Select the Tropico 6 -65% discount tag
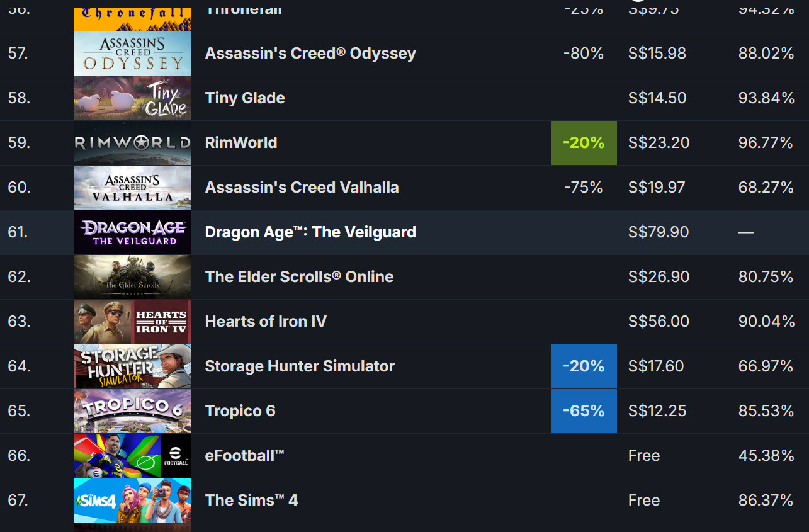Screen dimensions: 809x532 pyautogui.click(x=584, y=410)
